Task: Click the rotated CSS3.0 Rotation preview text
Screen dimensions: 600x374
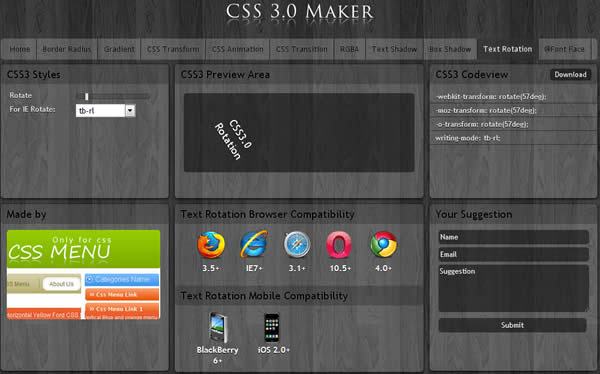Action: (x=233, y=140)
